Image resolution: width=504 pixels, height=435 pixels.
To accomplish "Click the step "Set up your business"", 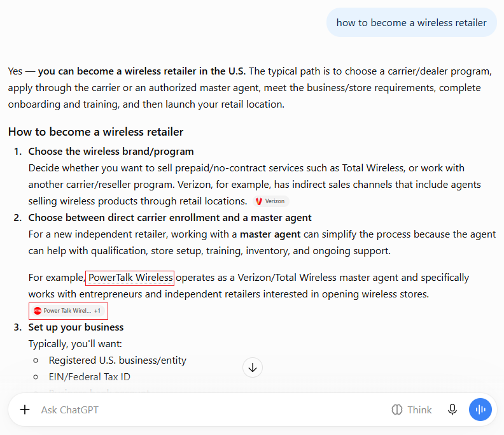I will coord(76,327).
